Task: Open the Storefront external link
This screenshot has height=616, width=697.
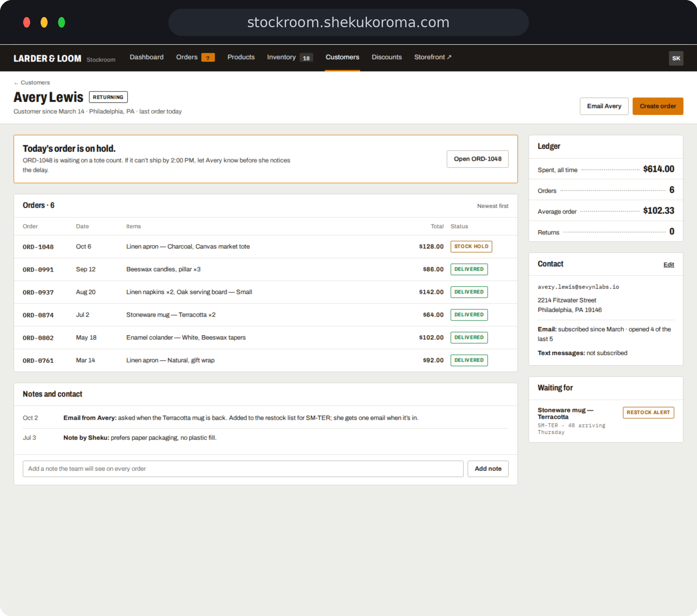Action: coord(433,57)
